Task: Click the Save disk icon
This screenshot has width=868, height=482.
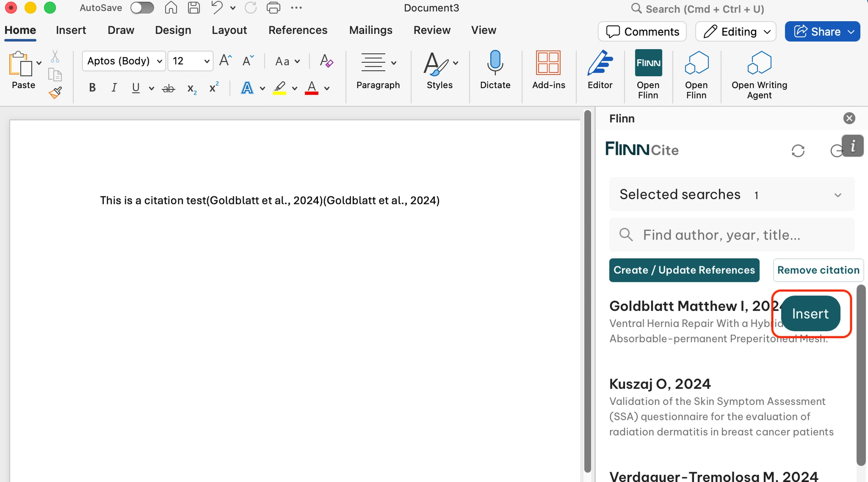Action: tap(194, 8)
